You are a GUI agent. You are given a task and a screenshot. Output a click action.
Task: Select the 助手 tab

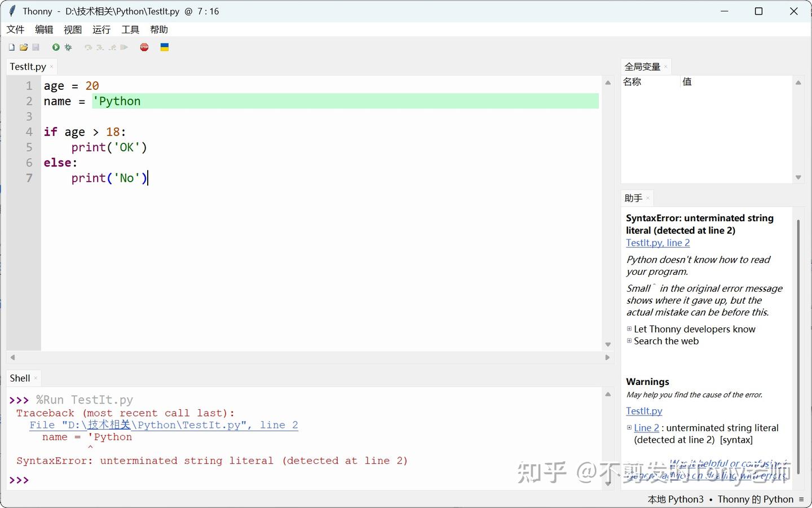point(633,198)
